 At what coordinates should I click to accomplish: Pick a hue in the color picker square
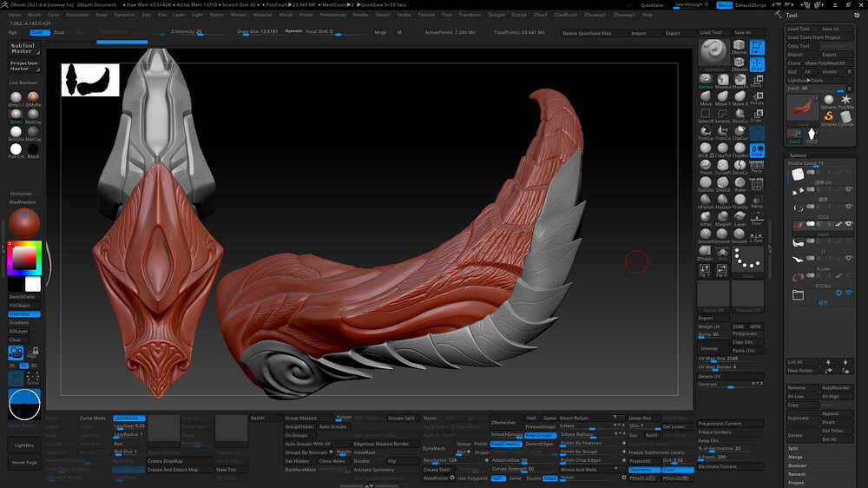pos(24,258)
